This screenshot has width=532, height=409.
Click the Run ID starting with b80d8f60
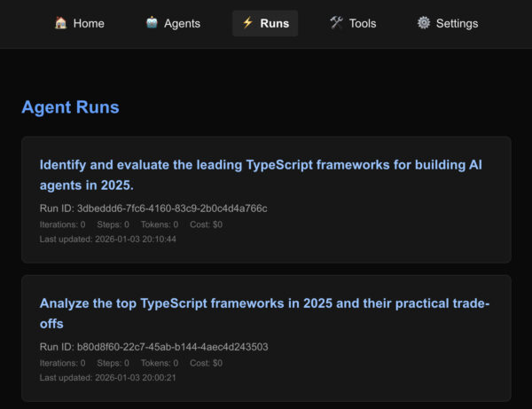pyautogui.click(x=153, y=347)
